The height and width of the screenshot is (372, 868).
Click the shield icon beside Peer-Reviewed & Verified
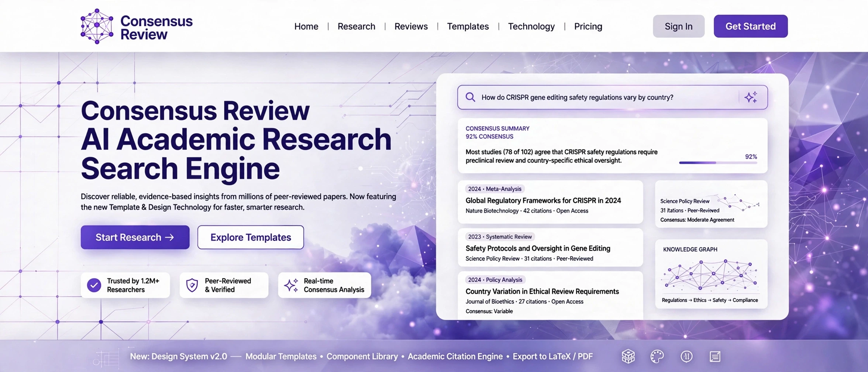(192, 285)
